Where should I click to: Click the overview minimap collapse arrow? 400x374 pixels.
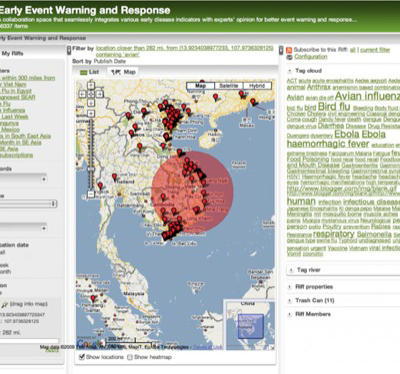pos(272,347)
